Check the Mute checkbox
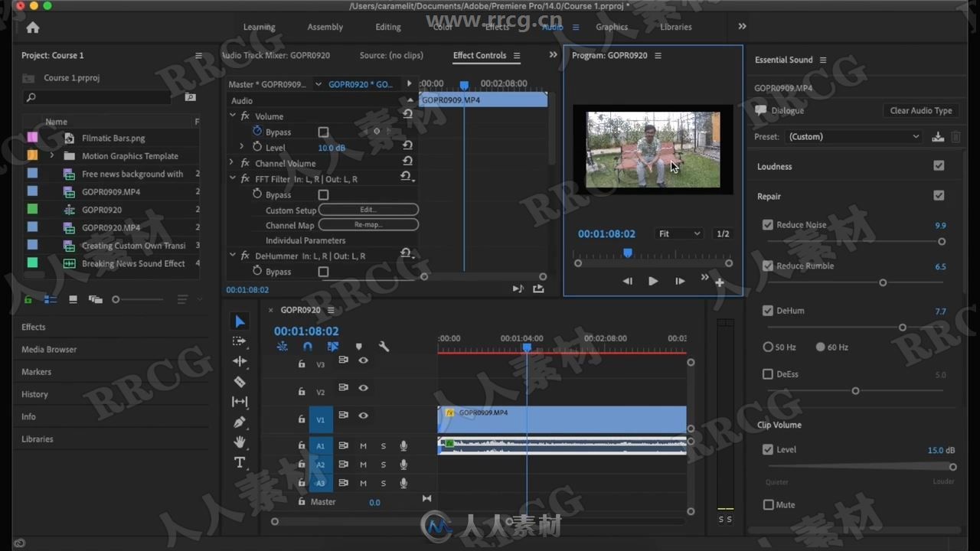The width and height of the screenshot is (980, 551). (768, 504)
